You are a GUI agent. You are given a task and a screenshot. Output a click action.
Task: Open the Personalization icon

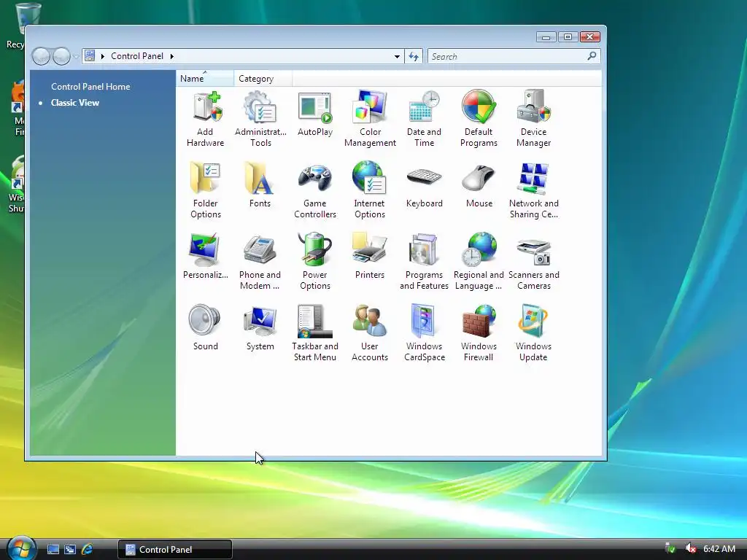click(x=205, y=256)
